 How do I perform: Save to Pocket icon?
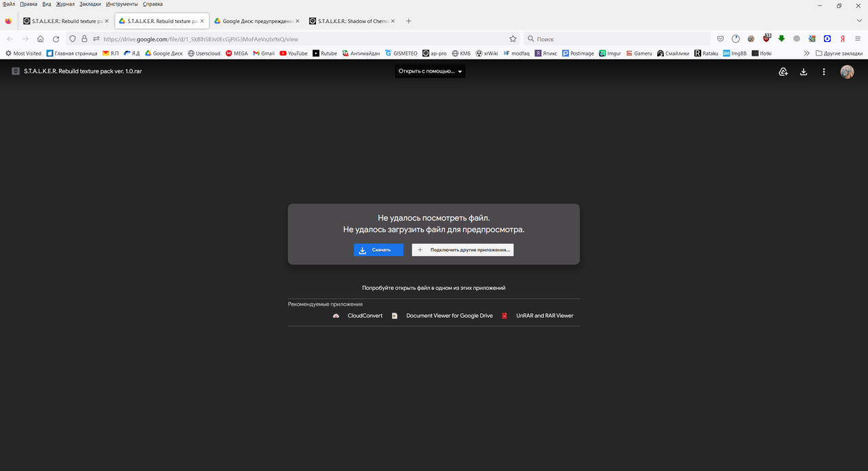pos(721,39)
